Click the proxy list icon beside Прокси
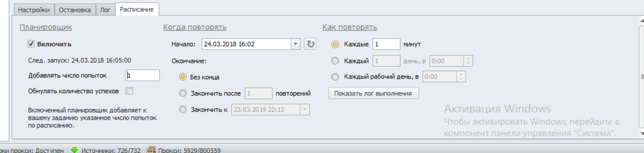 click(x=151, y=150)
